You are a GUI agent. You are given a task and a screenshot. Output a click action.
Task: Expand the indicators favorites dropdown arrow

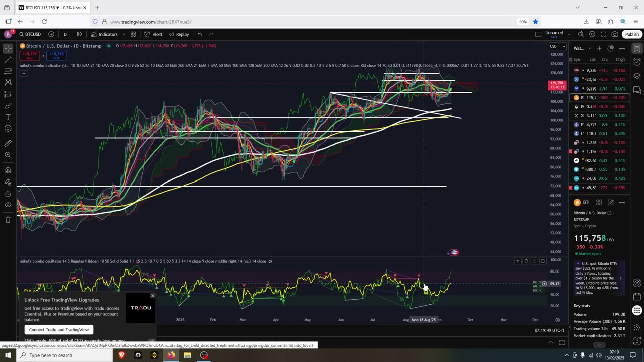pyautogui.click(x=123, y=34)
